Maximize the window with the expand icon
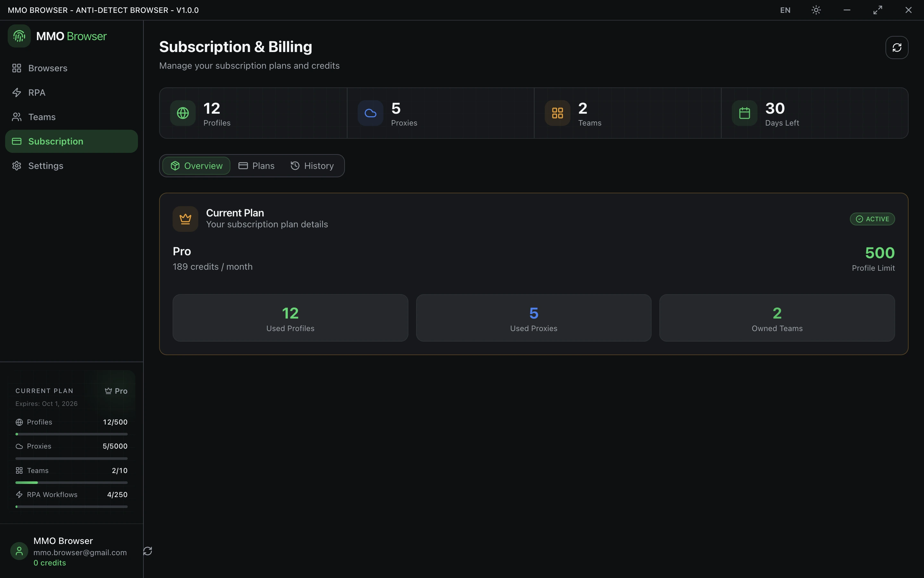 click(878, 10)
